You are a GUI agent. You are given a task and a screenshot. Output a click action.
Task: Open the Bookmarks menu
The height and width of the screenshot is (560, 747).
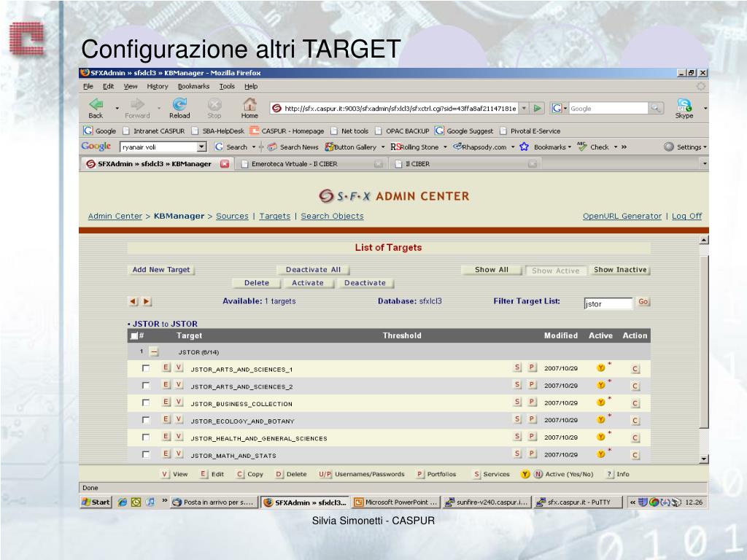coord(193,86)
